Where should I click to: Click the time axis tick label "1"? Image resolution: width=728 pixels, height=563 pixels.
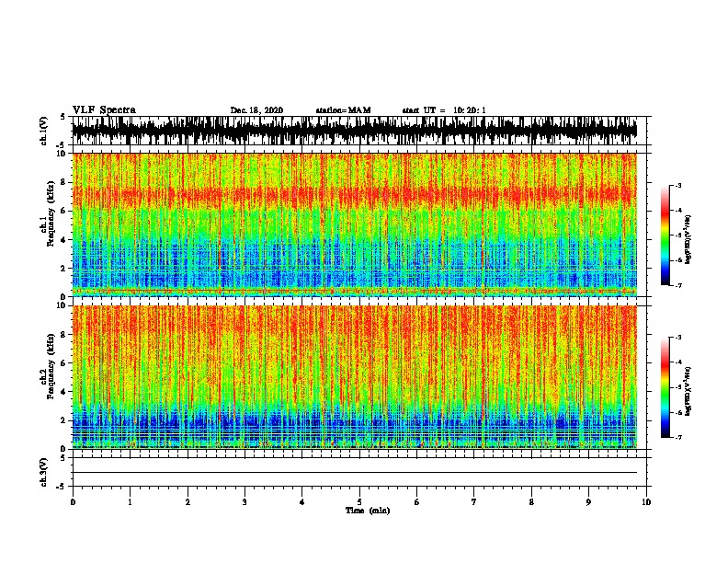click(130, 502)
